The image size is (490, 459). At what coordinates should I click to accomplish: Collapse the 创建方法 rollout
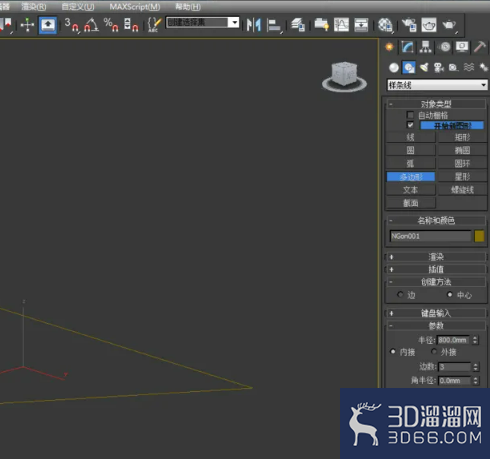point(436,282)
